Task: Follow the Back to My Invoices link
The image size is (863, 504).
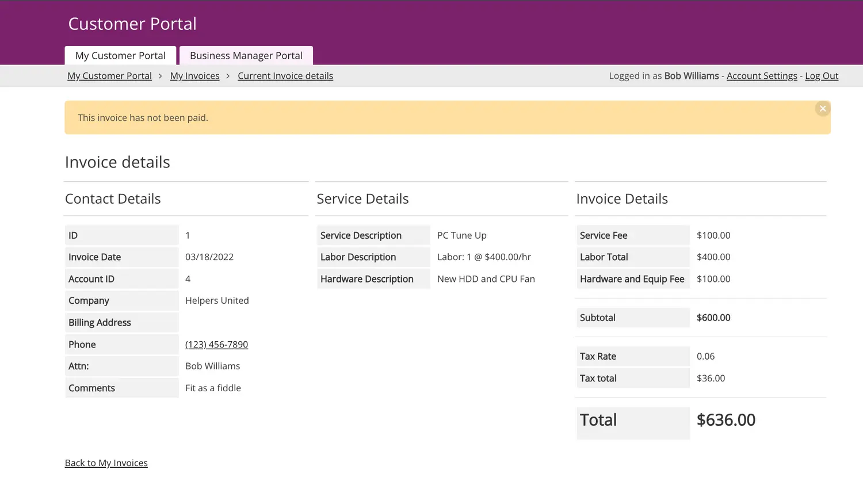Action: point(106,463)
